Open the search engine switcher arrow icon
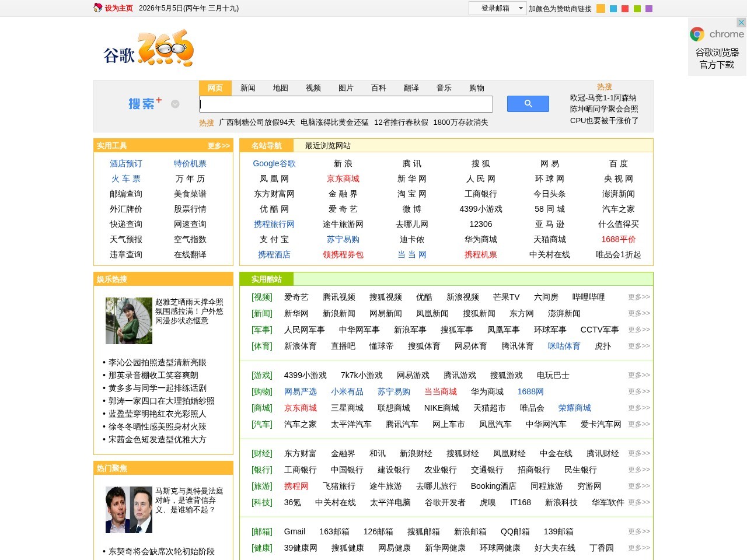Viewport: 747px width, 560px height. click(175, 104)
